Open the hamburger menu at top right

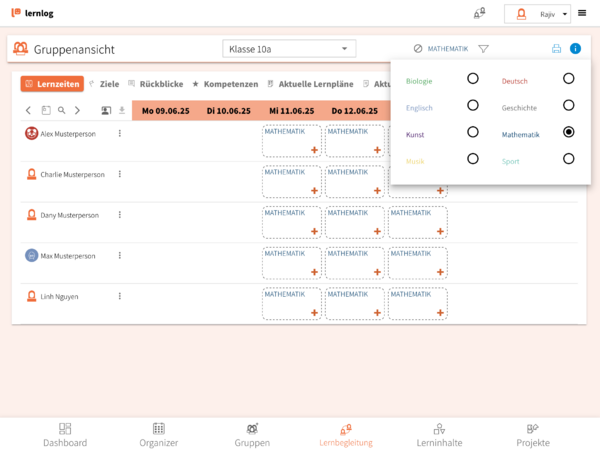582,13
